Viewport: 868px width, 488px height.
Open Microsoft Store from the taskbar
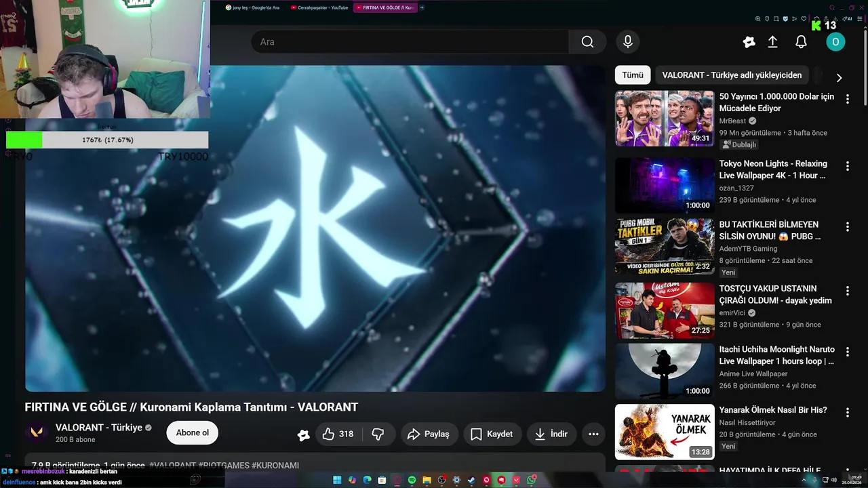pyautogui.click(x=382, y=480)
